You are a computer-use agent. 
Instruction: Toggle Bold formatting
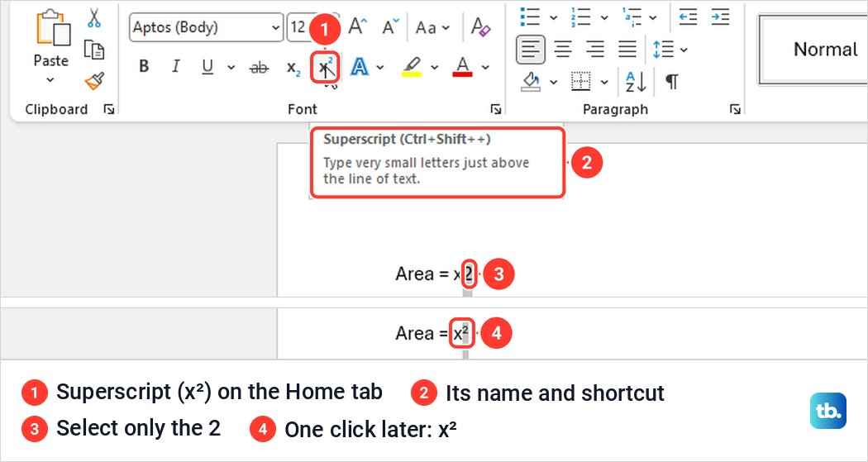[144, 67]
